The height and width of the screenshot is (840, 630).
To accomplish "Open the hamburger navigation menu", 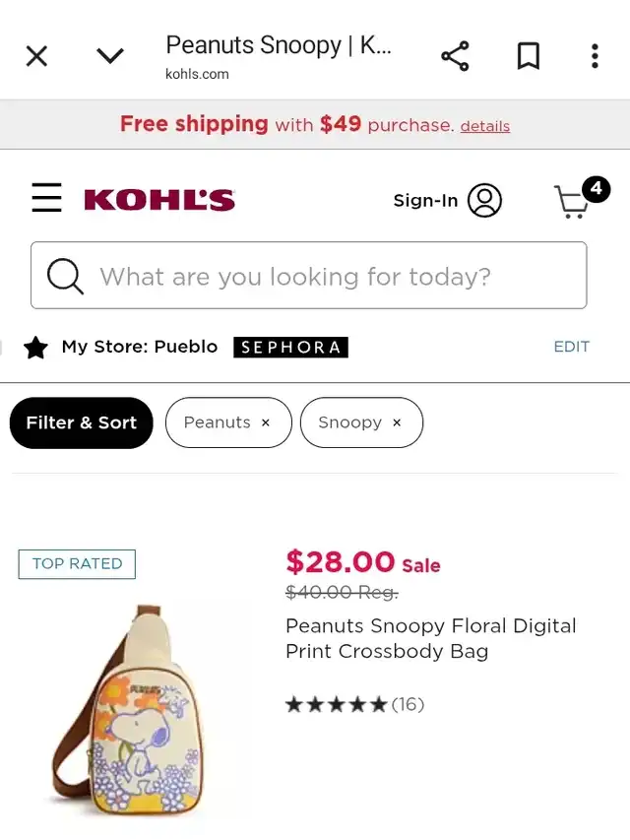I will (46, 199).
